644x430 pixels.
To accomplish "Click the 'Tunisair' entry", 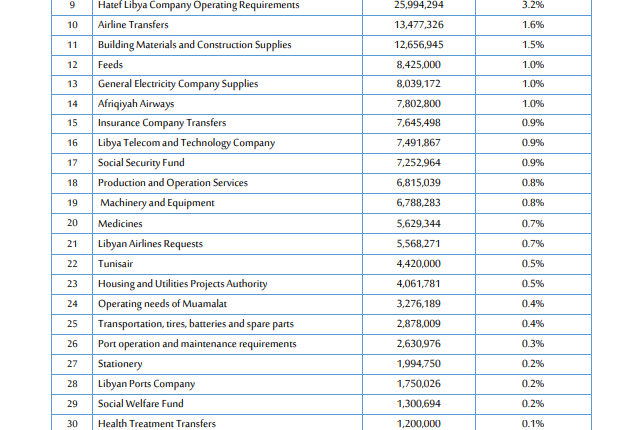I will tap(115, 264).
